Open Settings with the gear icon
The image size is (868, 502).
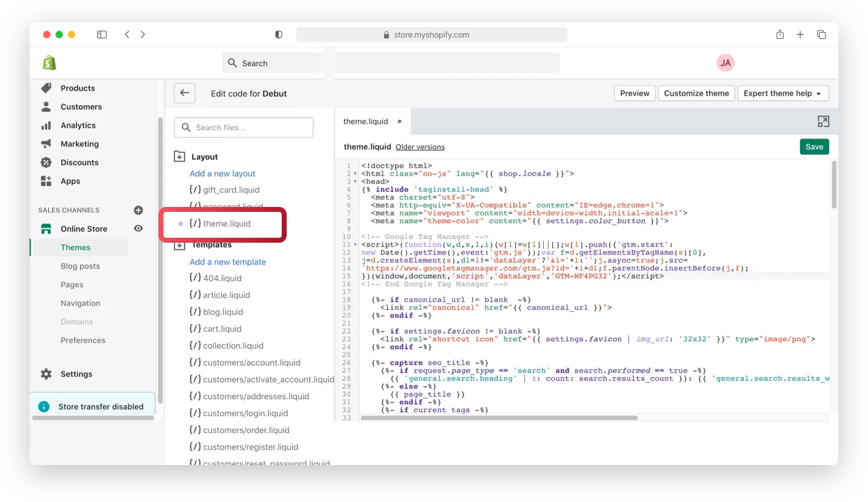coord(46,374)
